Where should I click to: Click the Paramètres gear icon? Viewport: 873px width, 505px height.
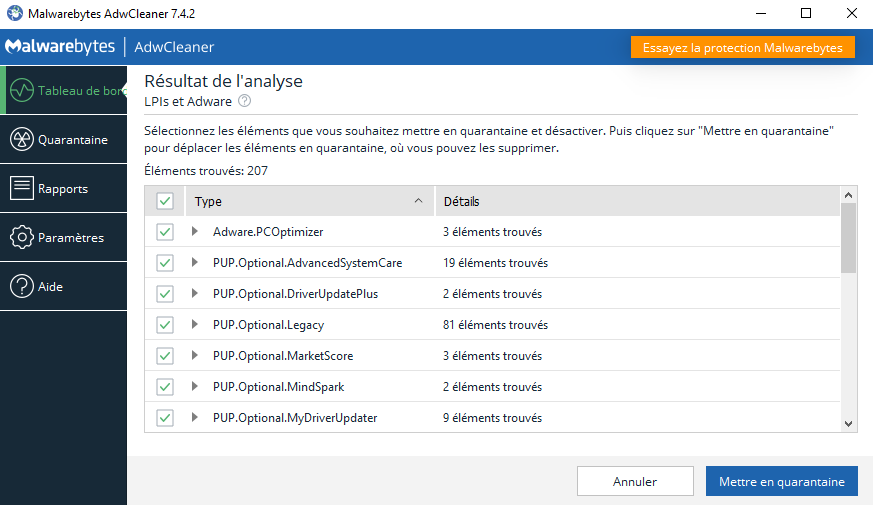pyautogui.click(x=22, y=237)
